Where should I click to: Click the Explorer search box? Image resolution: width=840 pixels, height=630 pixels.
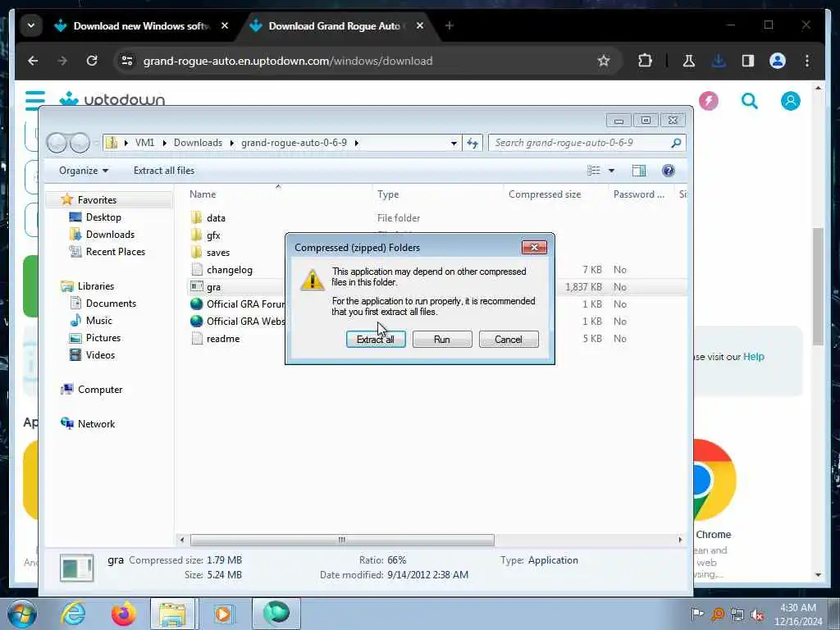pos(587,143)
